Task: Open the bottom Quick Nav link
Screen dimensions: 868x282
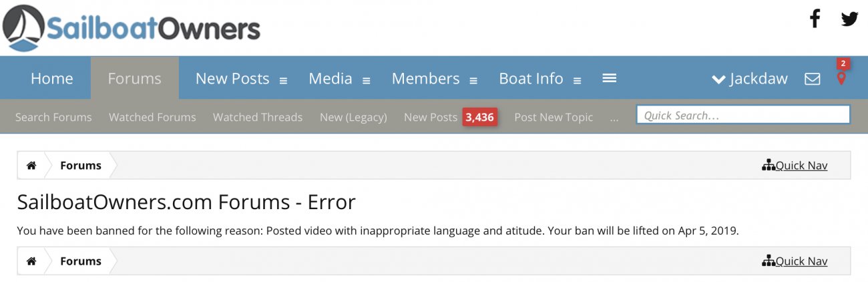Action: 801,261
